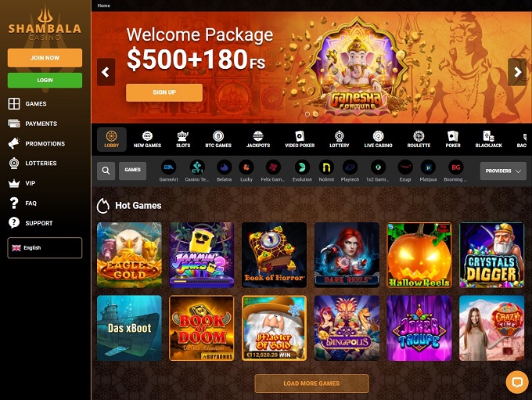Screen dimensions: 532x400
Task: Open the Platipus provider icon
Action: 428,168
